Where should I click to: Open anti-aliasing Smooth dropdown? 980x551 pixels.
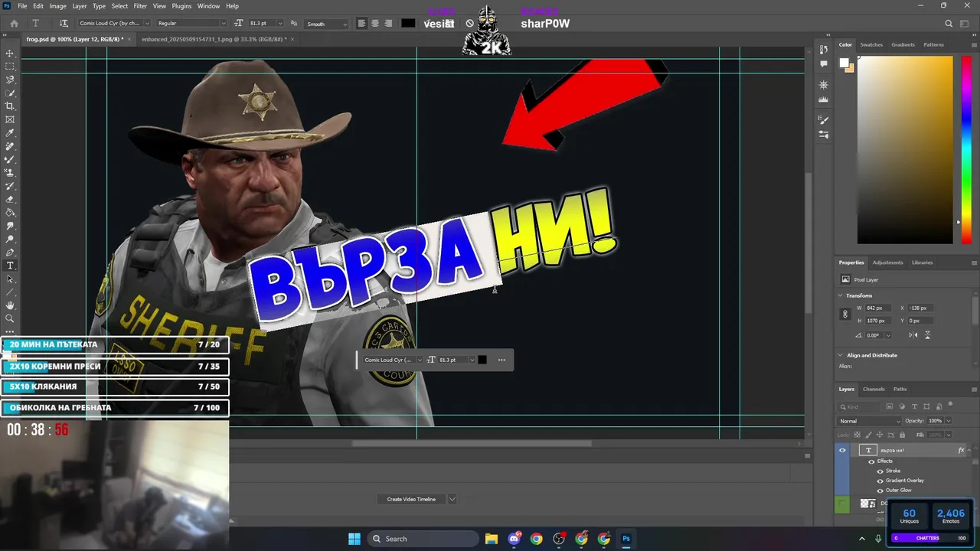[327, 24]
